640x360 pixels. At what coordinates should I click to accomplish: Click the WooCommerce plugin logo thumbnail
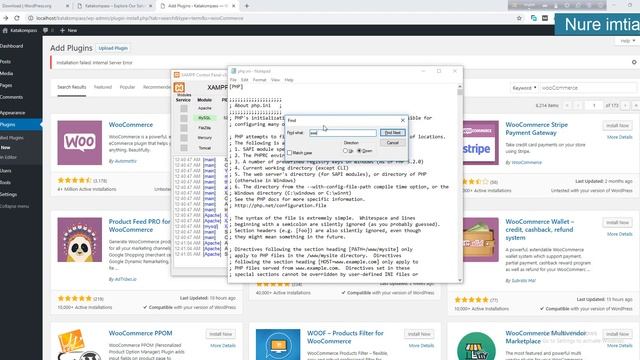click(80, 142)
